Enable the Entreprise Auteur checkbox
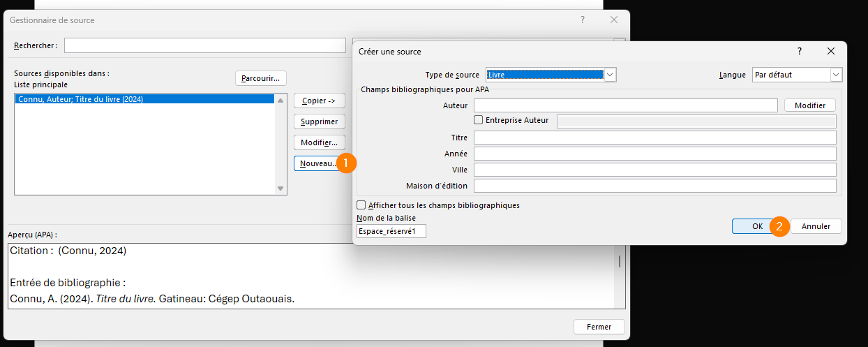868x347 pixels. [479, 120]
